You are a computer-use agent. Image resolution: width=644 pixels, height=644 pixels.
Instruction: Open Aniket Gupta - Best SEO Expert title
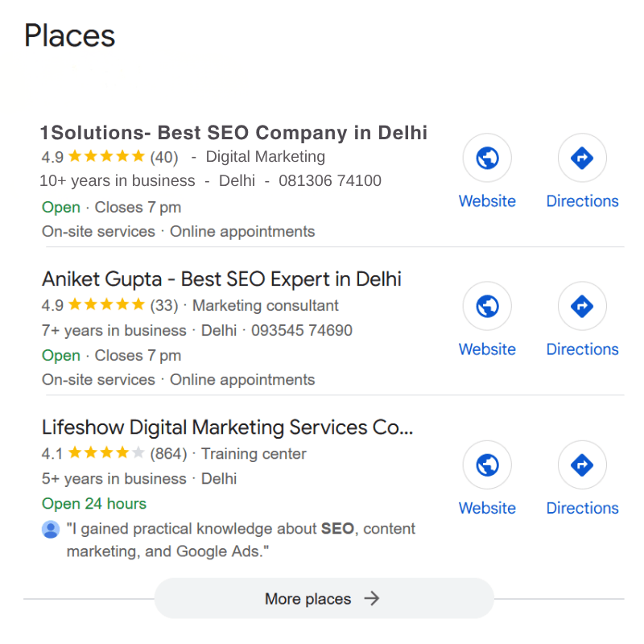pos(221,279)
